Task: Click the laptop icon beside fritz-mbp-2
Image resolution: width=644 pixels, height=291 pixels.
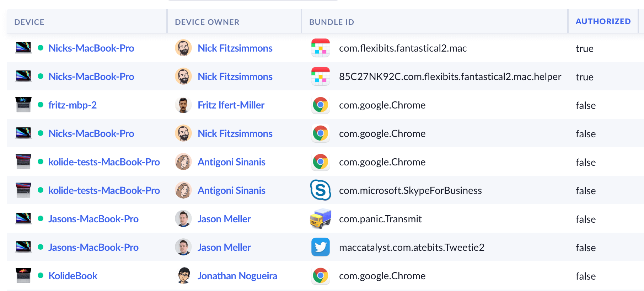Action: (x=23, y=105)
